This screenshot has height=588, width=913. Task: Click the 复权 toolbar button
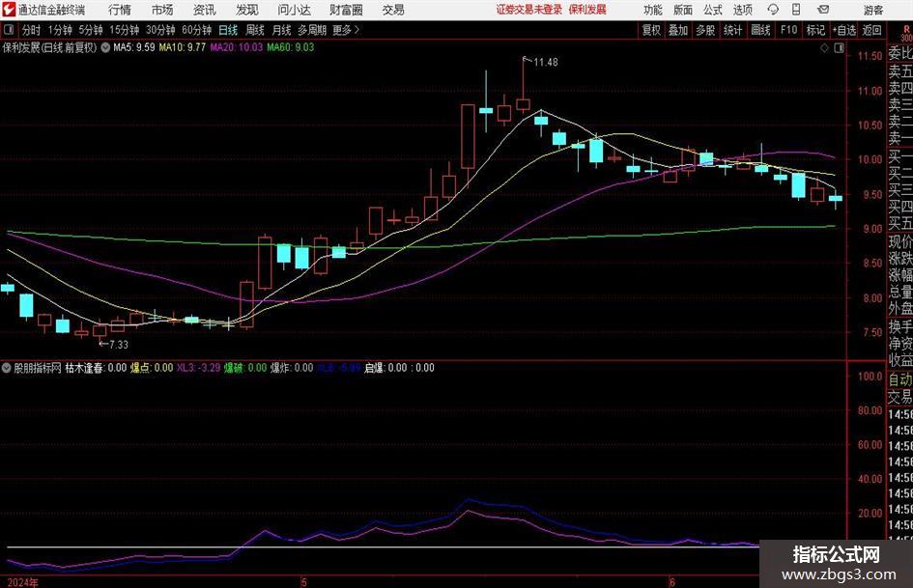[x=651, y=30]
